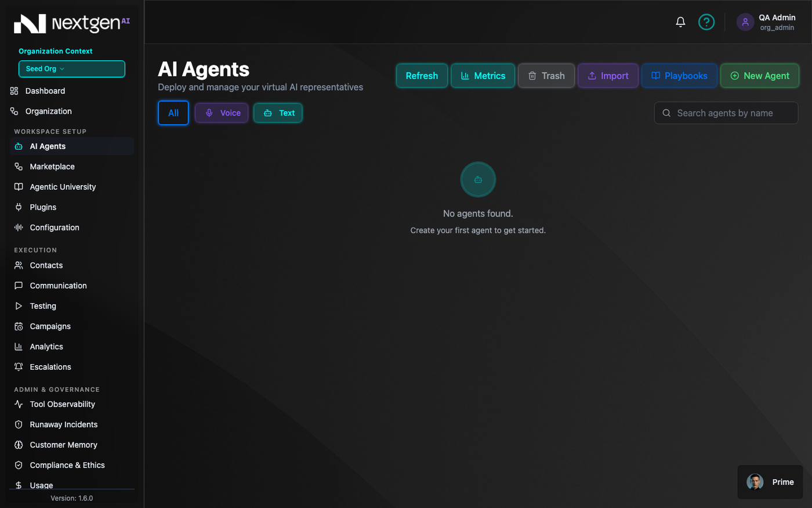This screenshot has height=508, width=812.
Task: Click the Plugins plug icon
Action: [x=19, y=207]
